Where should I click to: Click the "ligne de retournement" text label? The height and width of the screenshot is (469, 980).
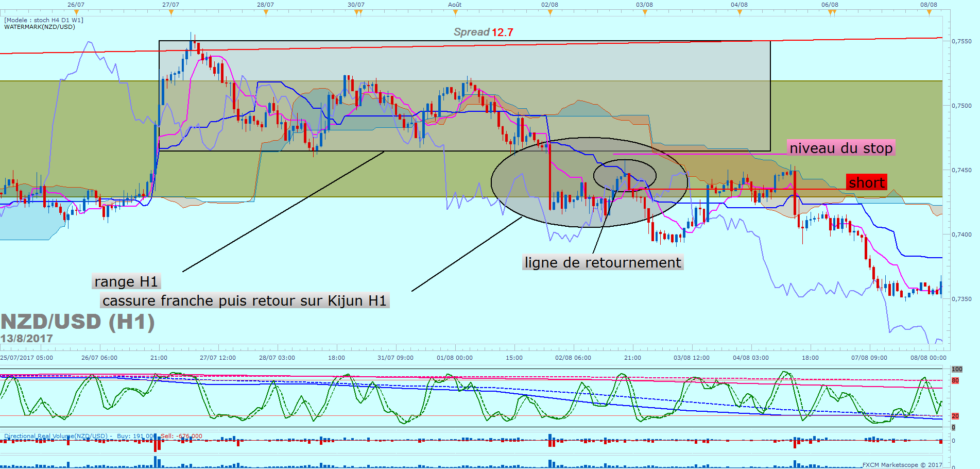point(603,262)
